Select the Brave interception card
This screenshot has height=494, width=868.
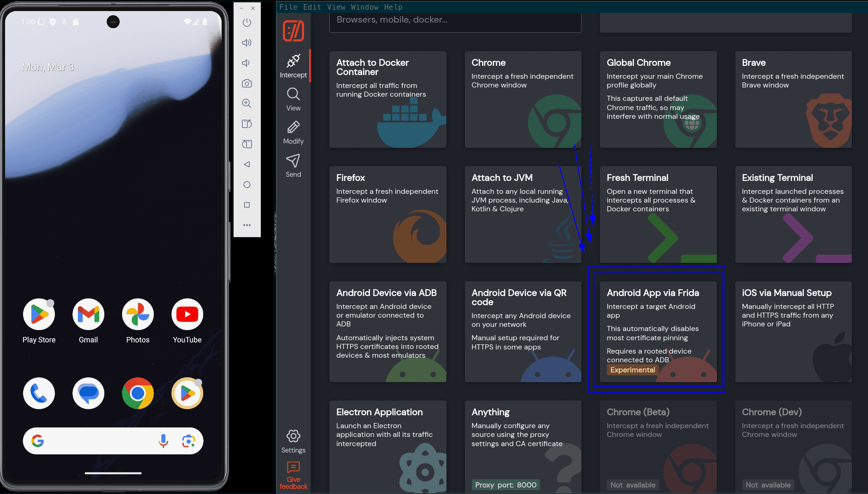tap(793, 99)
